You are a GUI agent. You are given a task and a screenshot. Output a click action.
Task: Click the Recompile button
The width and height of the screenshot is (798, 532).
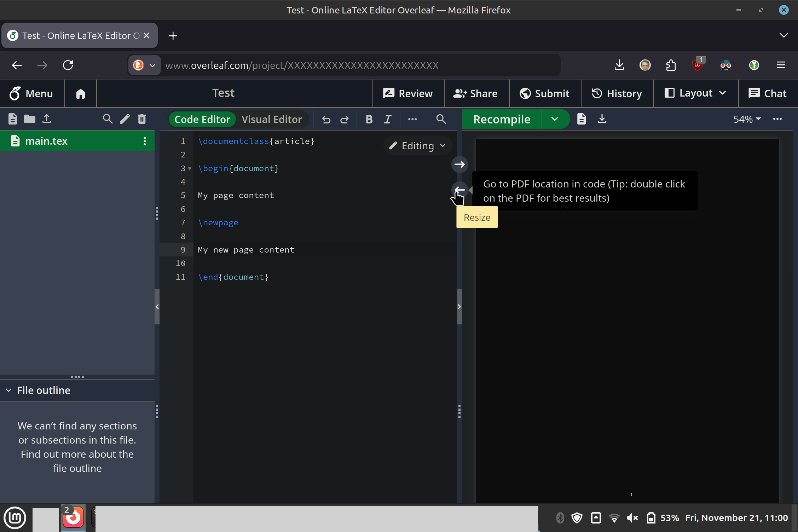click(x=502, y=119)
